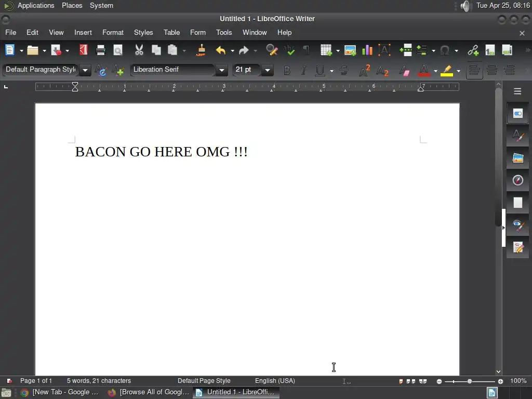
Task: Click the New document icon
Action: coord(10,50)
